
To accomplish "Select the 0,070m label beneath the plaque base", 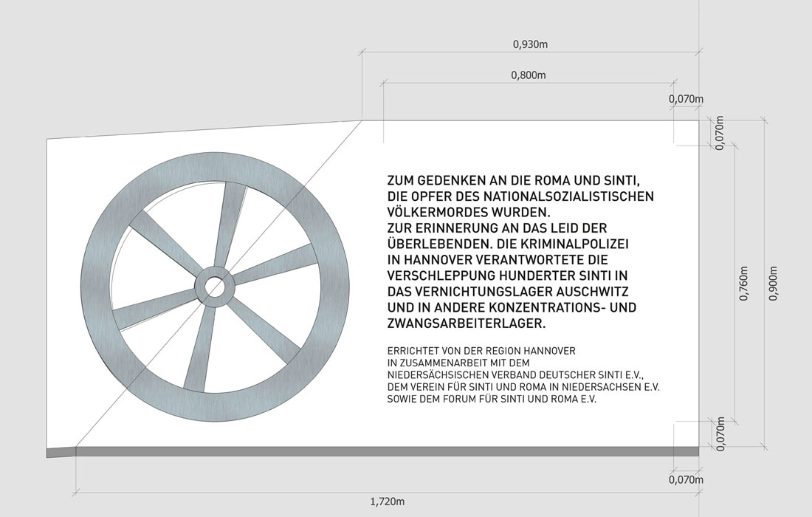I will [686, 480].
